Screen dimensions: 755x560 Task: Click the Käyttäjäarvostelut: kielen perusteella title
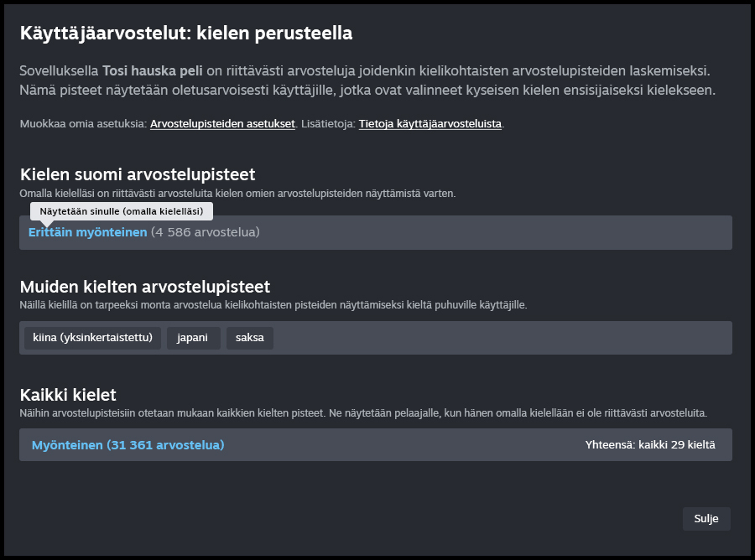point(185,34)
